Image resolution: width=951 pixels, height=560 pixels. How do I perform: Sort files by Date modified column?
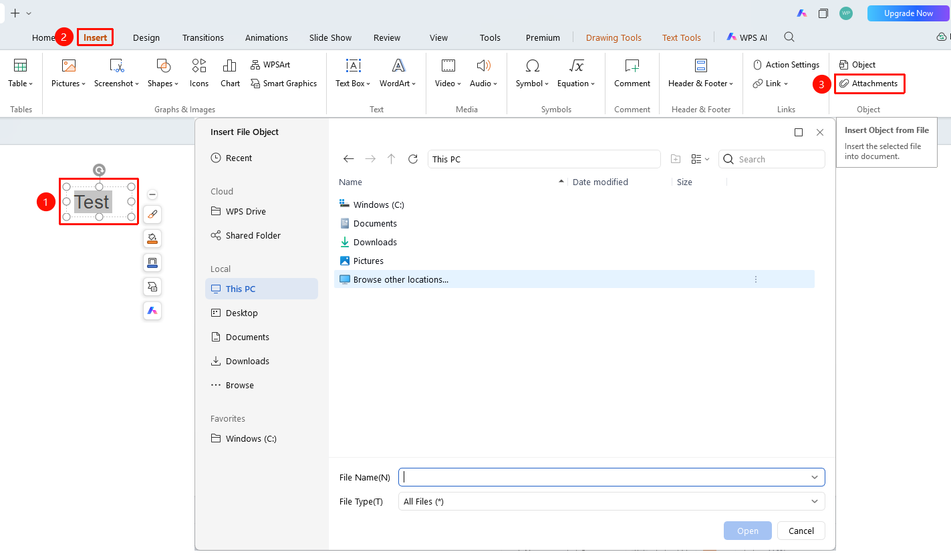pyautogui.click(x=600, y=182)
